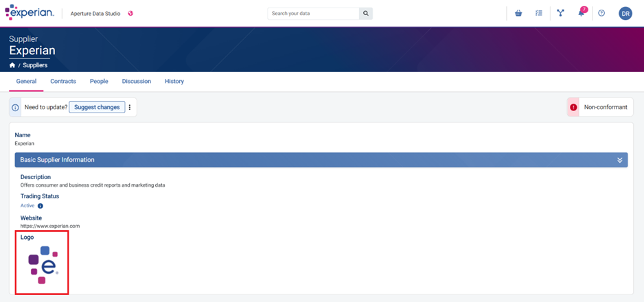
Task: Click the home icon in breadcrumb
Action: (12, 65)
